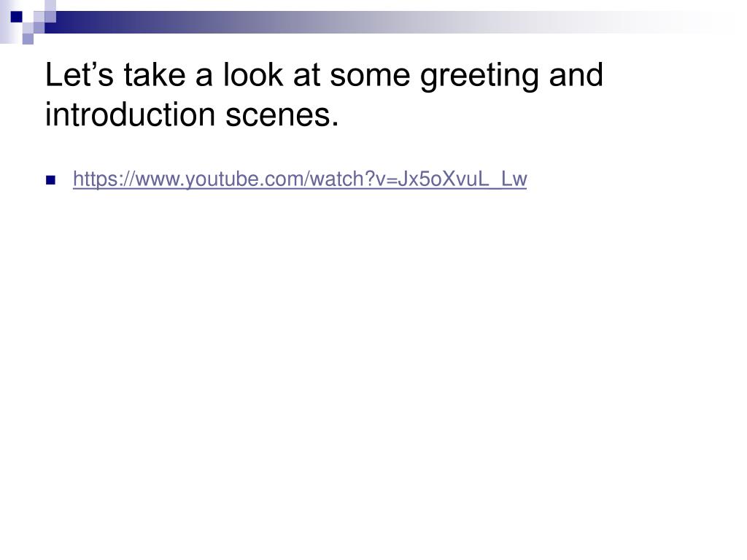Viewport: 747px width, 560px height.
Task: Click the word "scenes." in the title
Action: [x=282, y=114]
